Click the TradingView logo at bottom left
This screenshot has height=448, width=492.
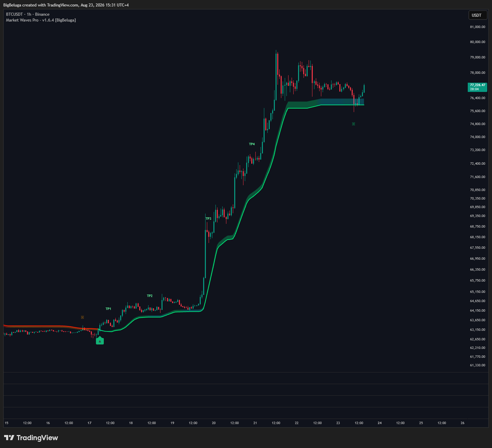click(x=31, y=438)
